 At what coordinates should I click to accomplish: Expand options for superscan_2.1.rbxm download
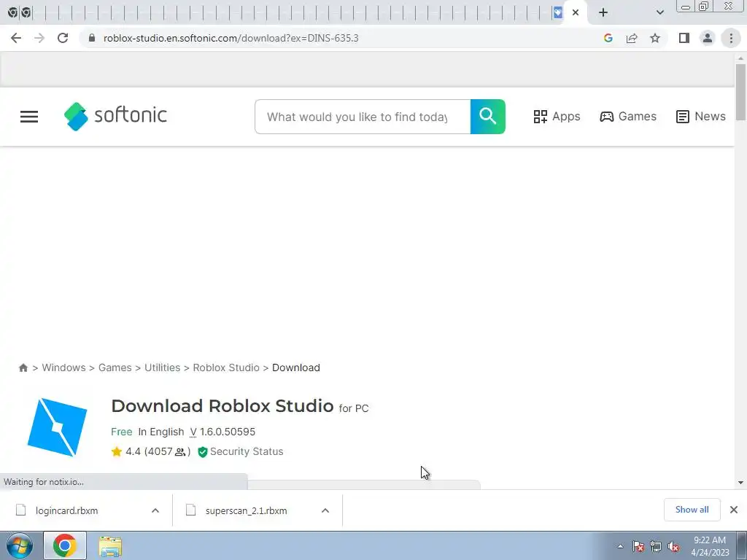[325, 510]
